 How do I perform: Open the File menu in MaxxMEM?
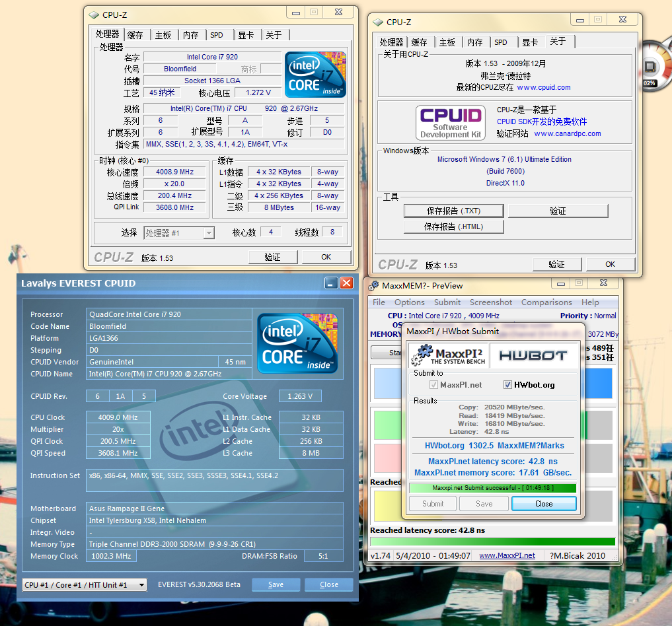tap(379, 302)
